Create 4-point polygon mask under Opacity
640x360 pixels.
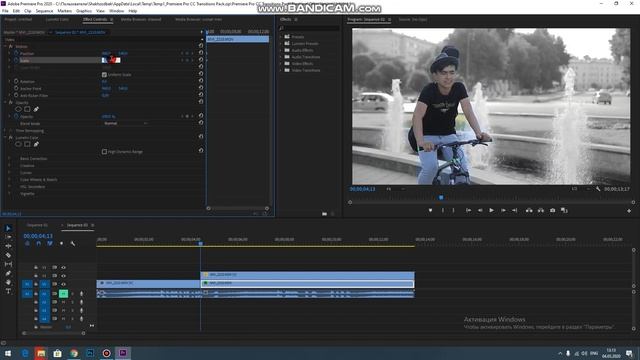[x=27, y=109]
